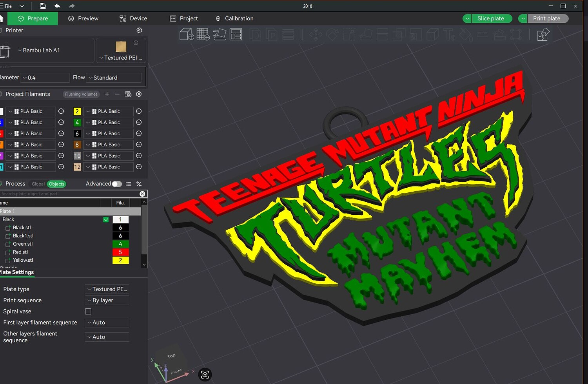Add a new plate using grid icon
Image resolution: width=588 pixels, height=384 pixels.
(203, 34)
